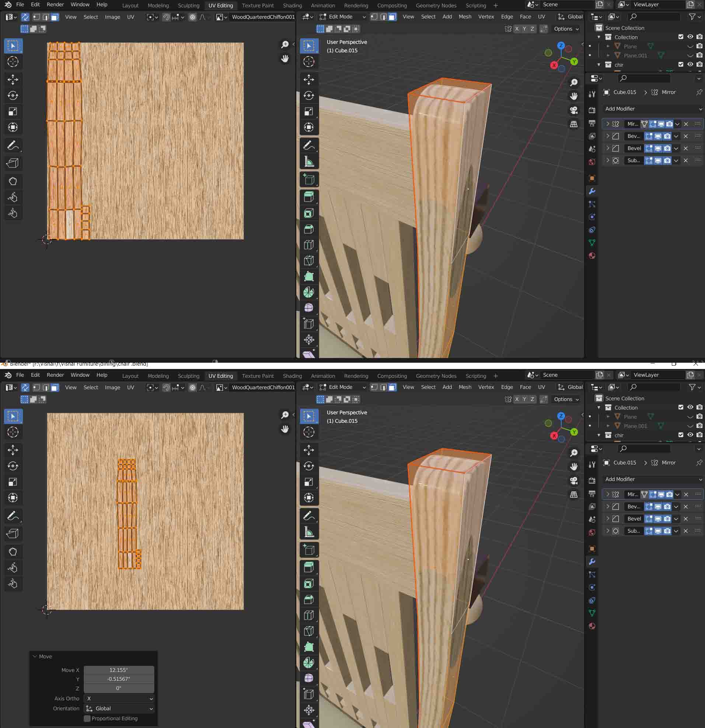The height and width of the screenshot is (728, 705).
Task: Enable proportional editing in the UV editor header
Action: [x=192, y=17]
